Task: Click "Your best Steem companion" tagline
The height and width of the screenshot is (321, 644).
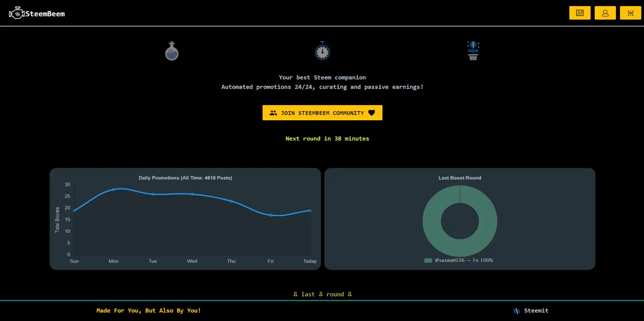Action: coord(323,77)
